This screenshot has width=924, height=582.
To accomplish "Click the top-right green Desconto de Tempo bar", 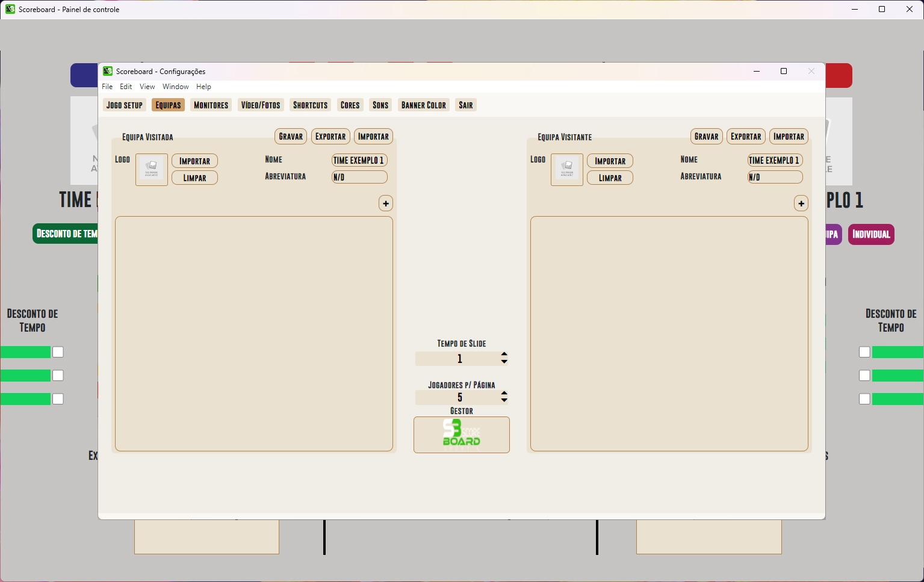I will [x=898, y=352].
